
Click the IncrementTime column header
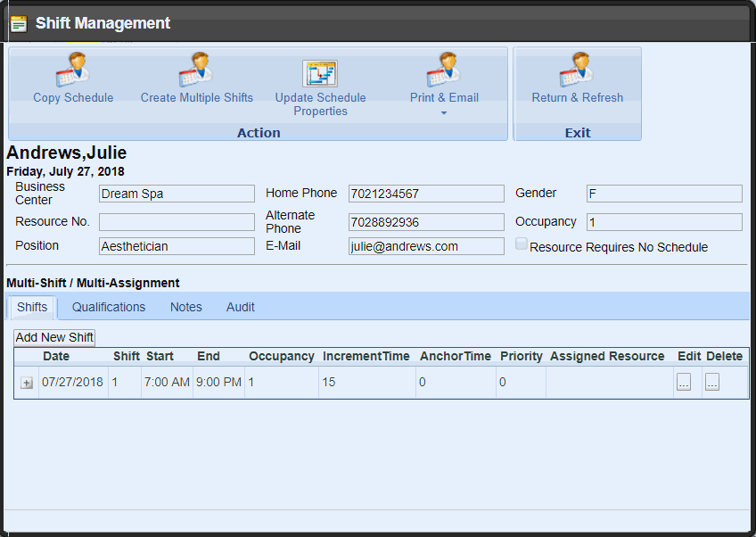click(x=366, y=357)
